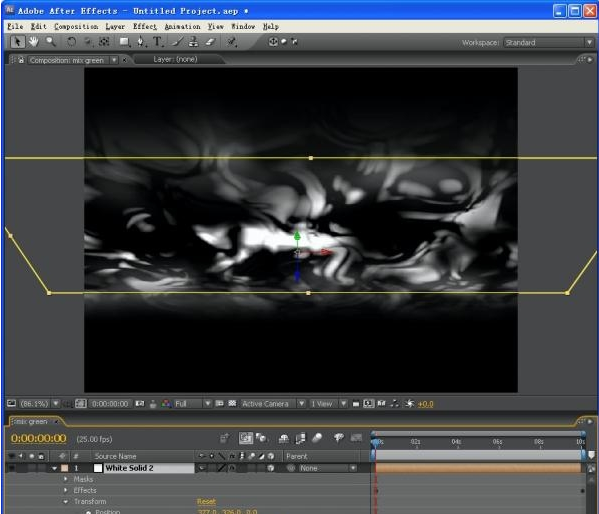599x514 pixels.
Task: Click the Always Preview This View icon
Action: click(11, 403)
